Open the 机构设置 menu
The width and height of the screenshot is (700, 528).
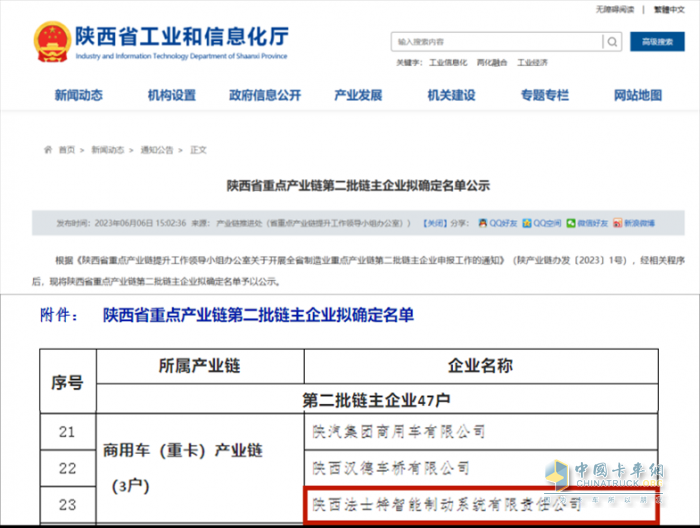click(172, 95)
